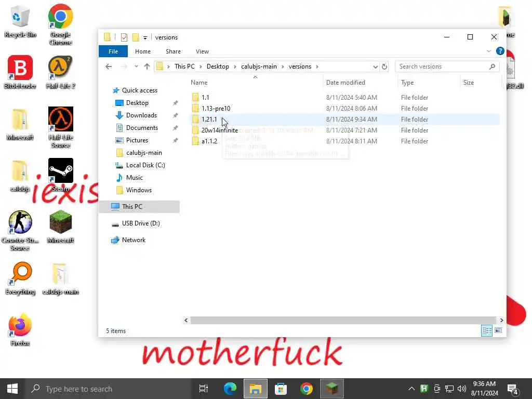Viewport: 532px width, 399px height.
Task: Click the Windows Start button
Action: (12, 389)
